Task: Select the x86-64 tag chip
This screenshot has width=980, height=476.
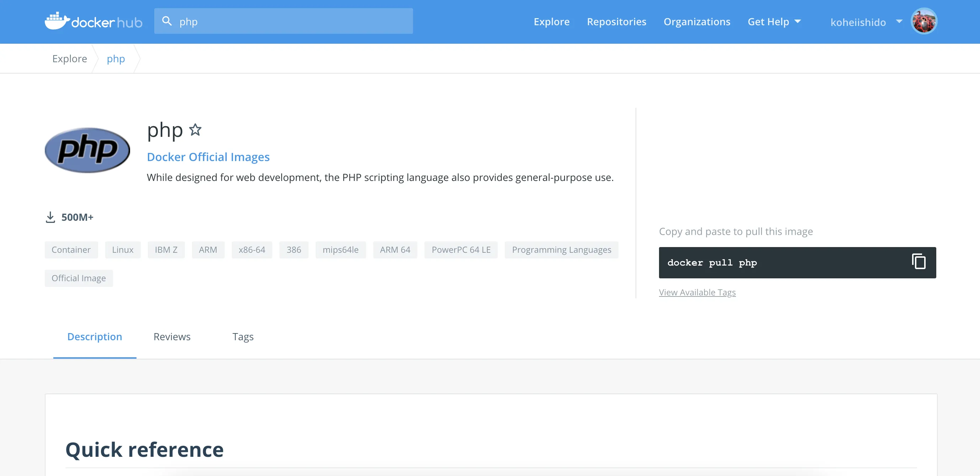Action: 252,250
